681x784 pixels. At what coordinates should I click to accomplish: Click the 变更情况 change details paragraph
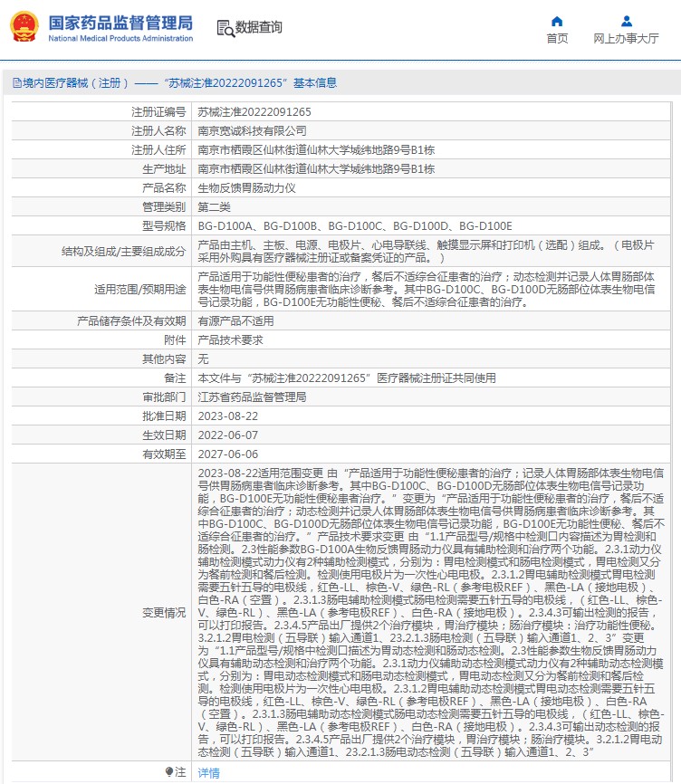431,613
